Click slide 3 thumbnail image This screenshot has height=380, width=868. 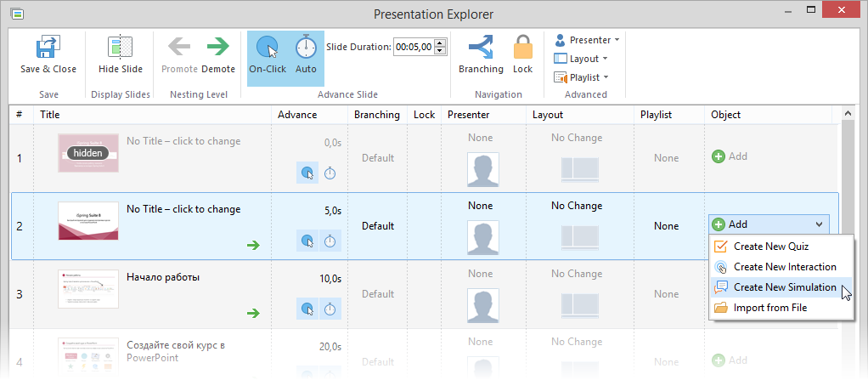(88, 290)
